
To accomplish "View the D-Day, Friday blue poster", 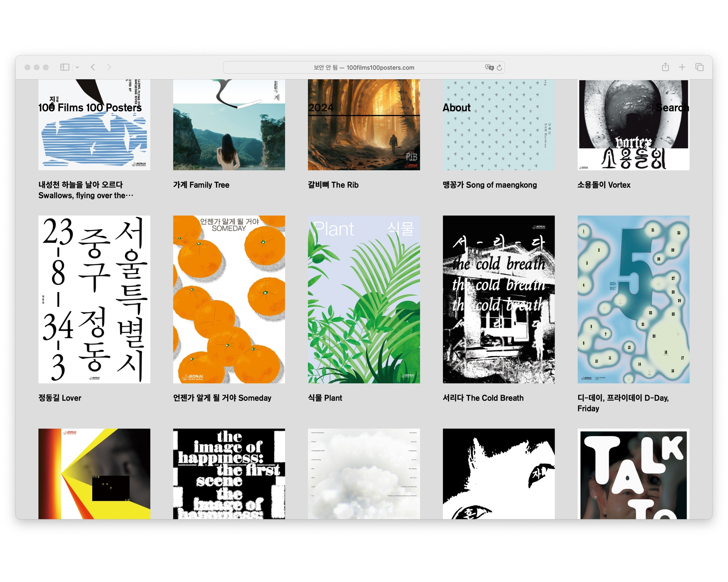I will tap(633, 299).
